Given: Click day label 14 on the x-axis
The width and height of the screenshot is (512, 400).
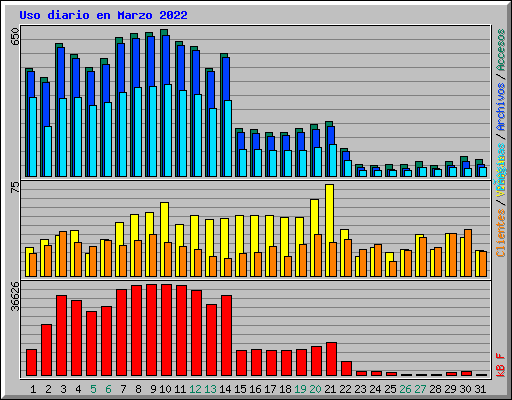Looking at the screenshot, I should 225,389.
